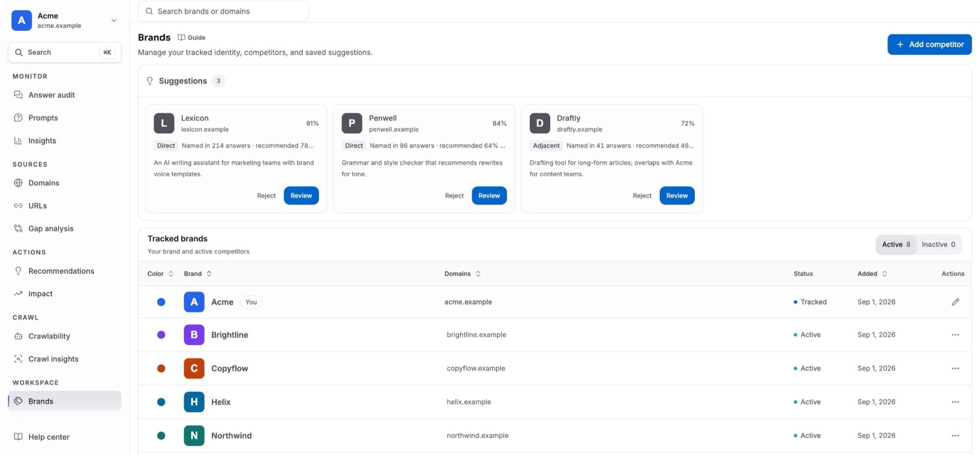The width and height of the screenshot is (980, 455).
Task: Open Gap analysis page
Action: click(64, 228)
